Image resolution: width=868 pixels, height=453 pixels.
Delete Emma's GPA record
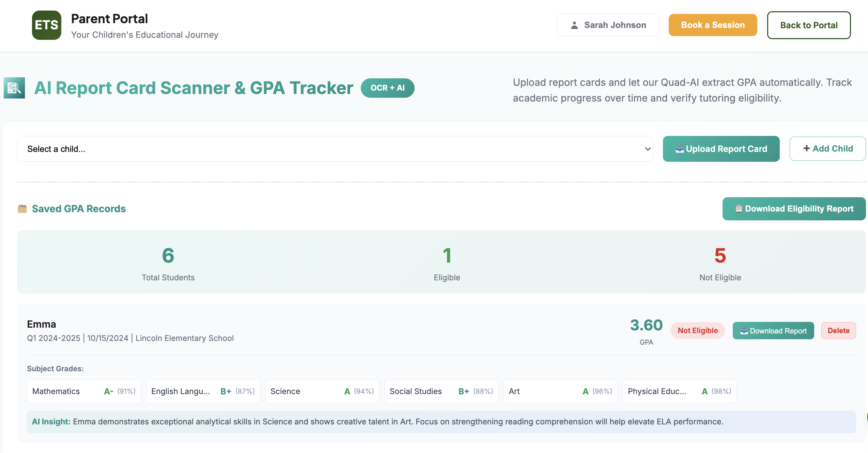coord(838,330)
